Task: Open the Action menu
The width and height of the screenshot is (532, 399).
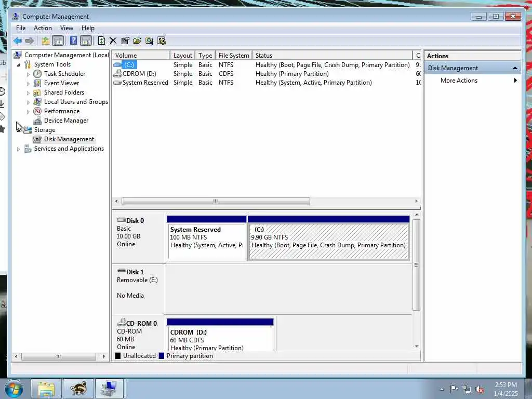Action: click(x=43, y=28)
